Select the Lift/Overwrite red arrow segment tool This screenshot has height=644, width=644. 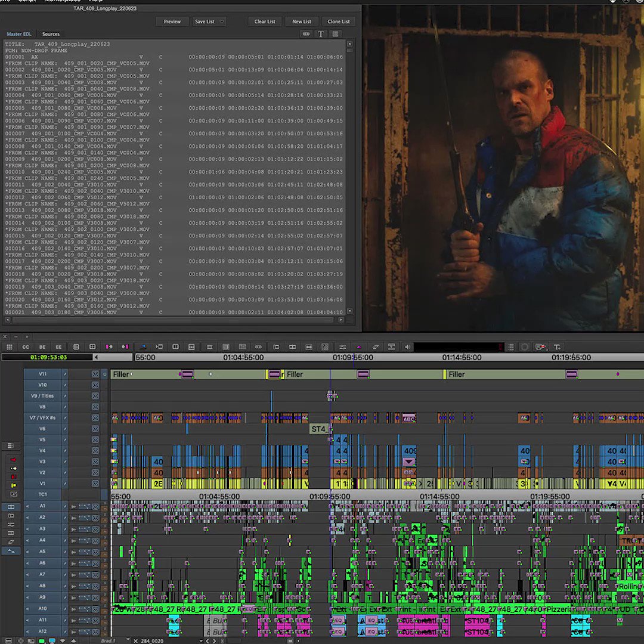pos(13,460)
